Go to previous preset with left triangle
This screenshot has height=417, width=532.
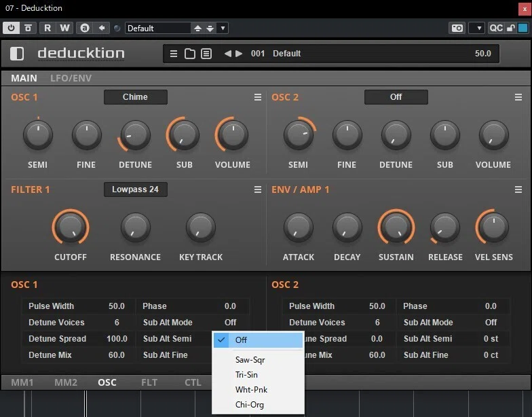pos(228,54)
